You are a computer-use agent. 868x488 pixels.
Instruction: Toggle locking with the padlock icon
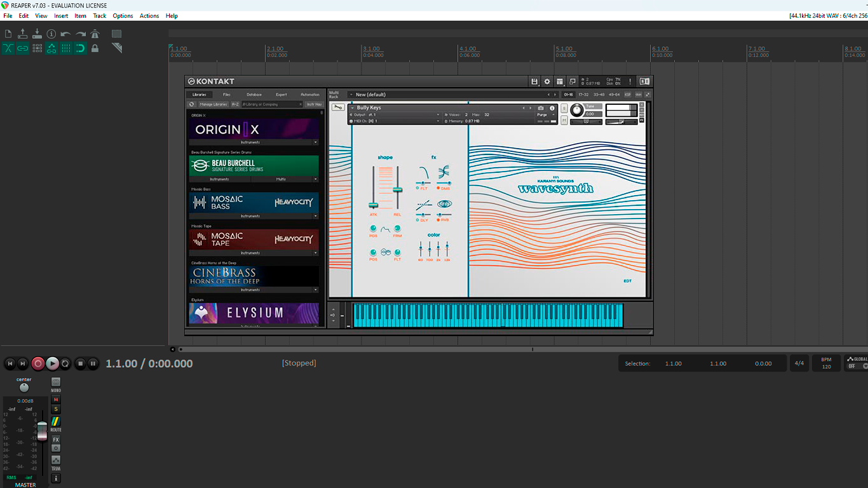point(95,48)
